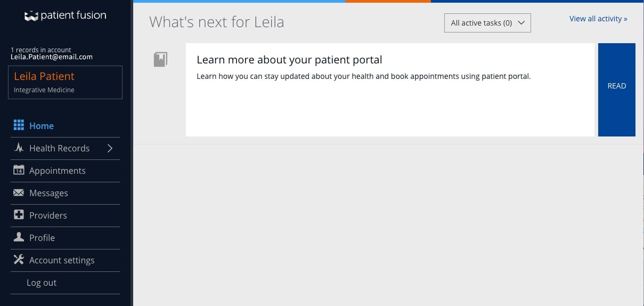Image resolution: width=644 pixels, height=306 pixels.
Task: Open the Providers menu item
Action: pyautogui.click(x=48, y=215)
